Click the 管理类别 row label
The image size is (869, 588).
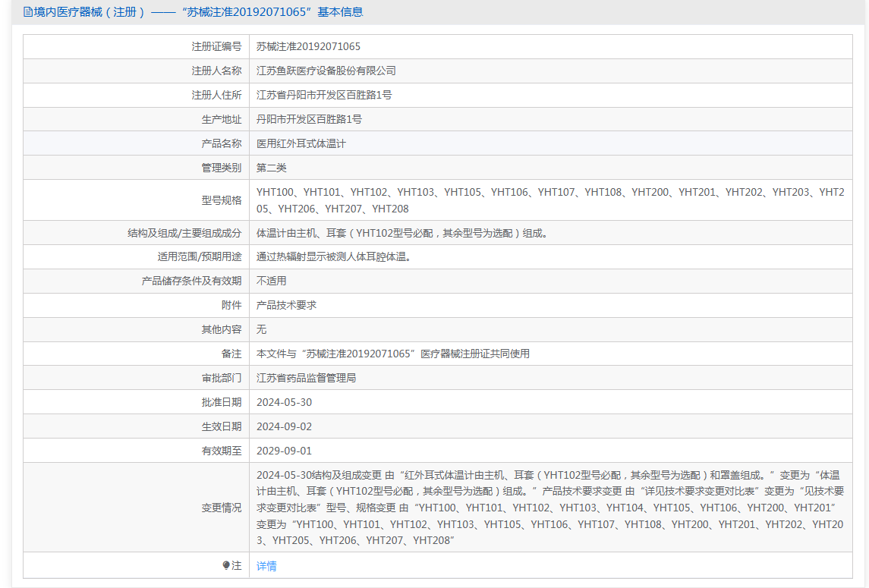(222, 168)
